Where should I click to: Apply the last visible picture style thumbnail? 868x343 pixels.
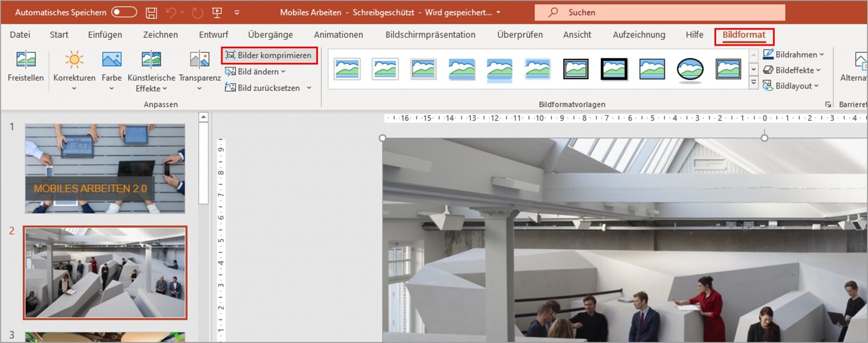[x=728, y=69]
